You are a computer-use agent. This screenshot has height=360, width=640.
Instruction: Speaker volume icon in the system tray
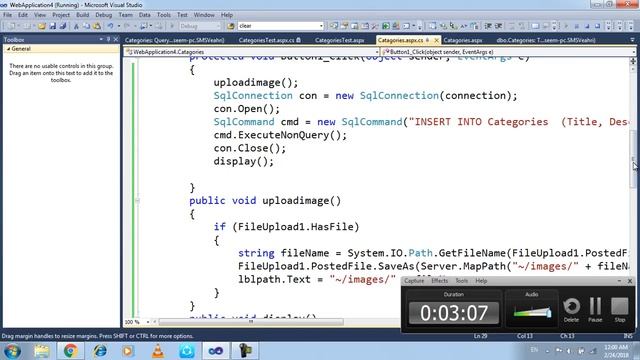(569, 351)
